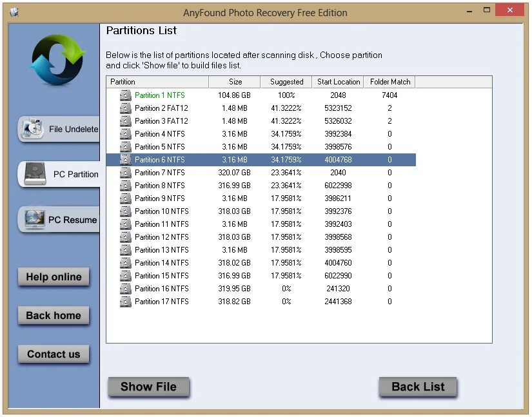Click the Back List button
The width and height of the screenshot is (532, 417).
click(x=418, y=387)
